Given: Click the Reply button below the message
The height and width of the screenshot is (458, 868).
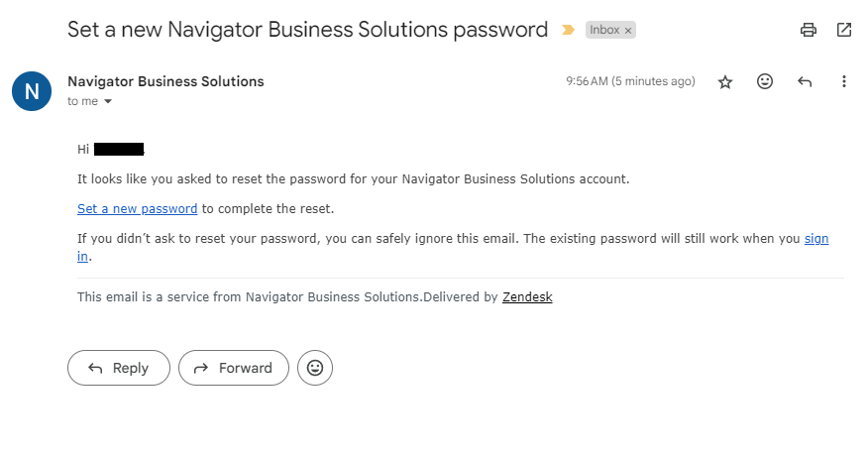Looking at the screenshot, I should (x=119, y=368).
